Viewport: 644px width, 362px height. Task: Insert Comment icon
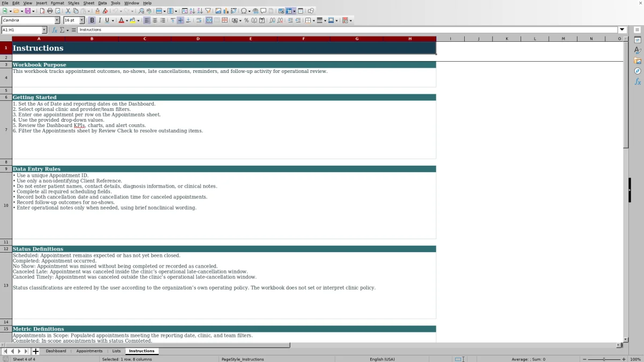coord(264,11)
